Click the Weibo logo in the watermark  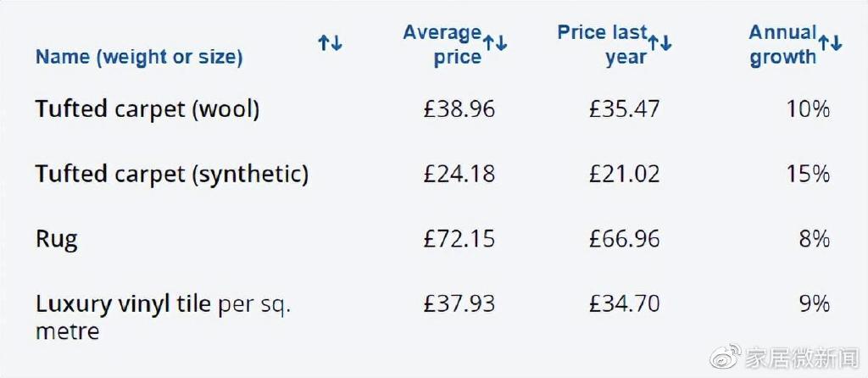point(725,359)
